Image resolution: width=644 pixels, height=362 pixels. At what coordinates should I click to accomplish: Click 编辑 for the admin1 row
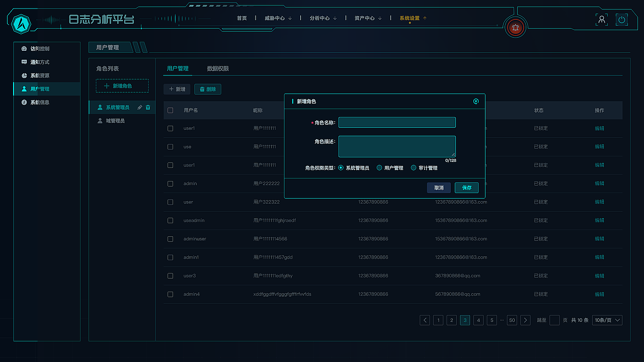point(599,257)
